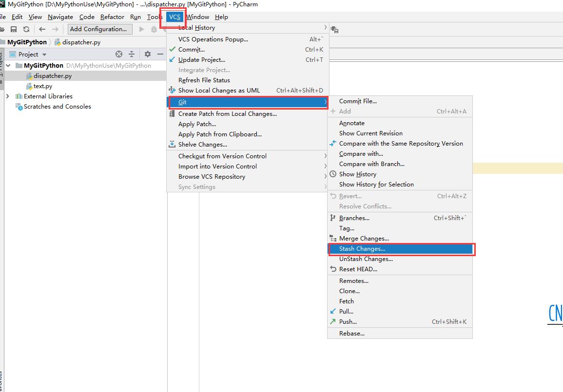The image size is (563, 392).
Task: Click the Debug bug icon
Action: tap(154, 29)
